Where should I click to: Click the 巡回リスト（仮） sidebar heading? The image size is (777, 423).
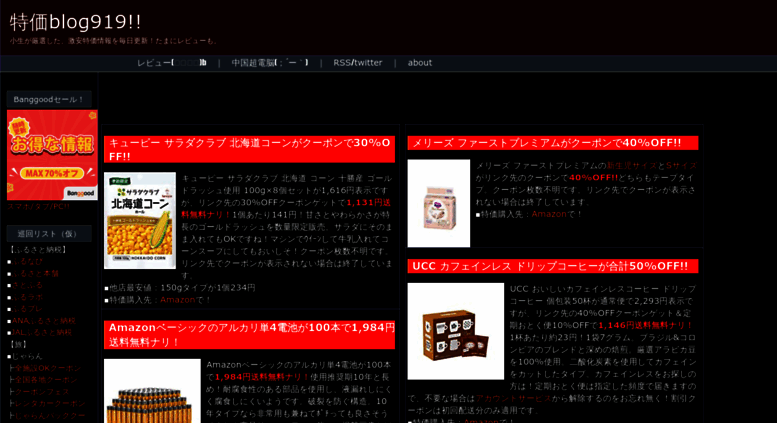click(x=49, y=234)
